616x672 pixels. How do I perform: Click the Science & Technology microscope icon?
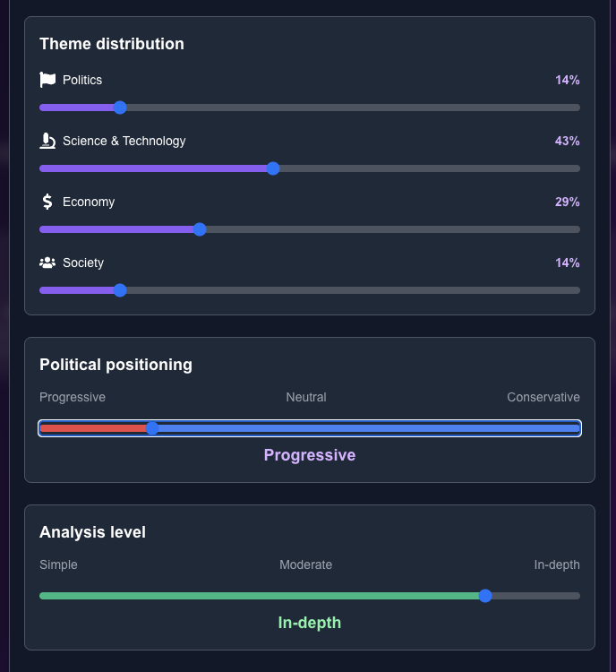[47, 141]
